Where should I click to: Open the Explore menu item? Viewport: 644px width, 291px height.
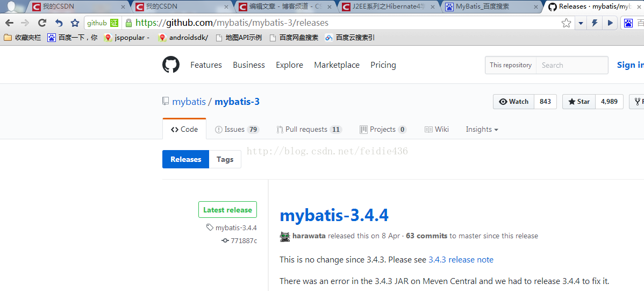point(290,65)
